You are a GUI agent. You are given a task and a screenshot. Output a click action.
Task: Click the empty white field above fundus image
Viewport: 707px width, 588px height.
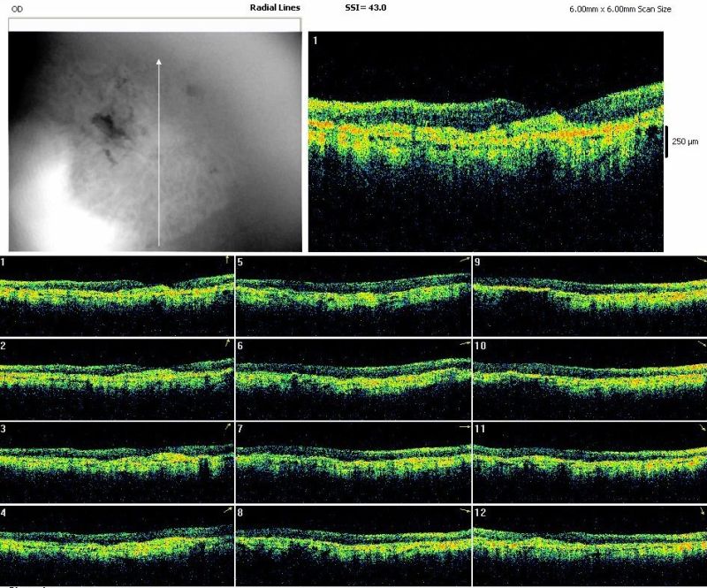tap(155, 25)
